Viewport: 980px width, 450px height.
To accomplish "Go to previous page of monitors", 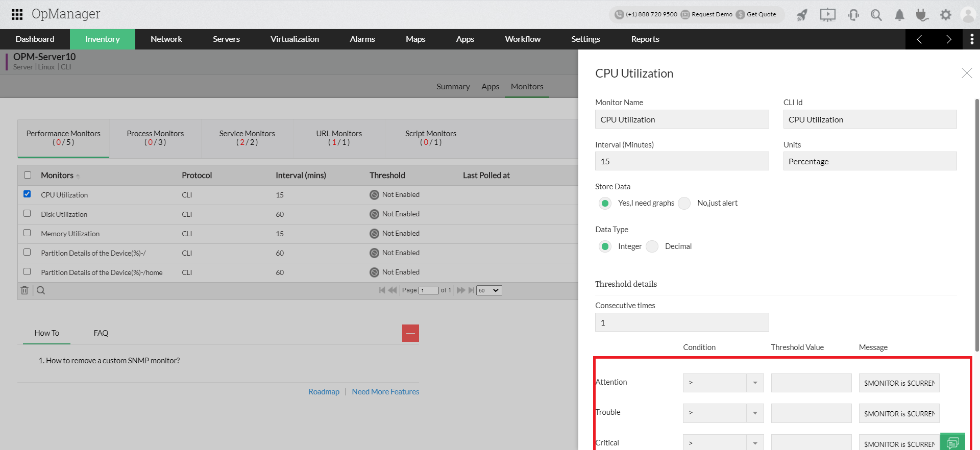I will [393, 290].
